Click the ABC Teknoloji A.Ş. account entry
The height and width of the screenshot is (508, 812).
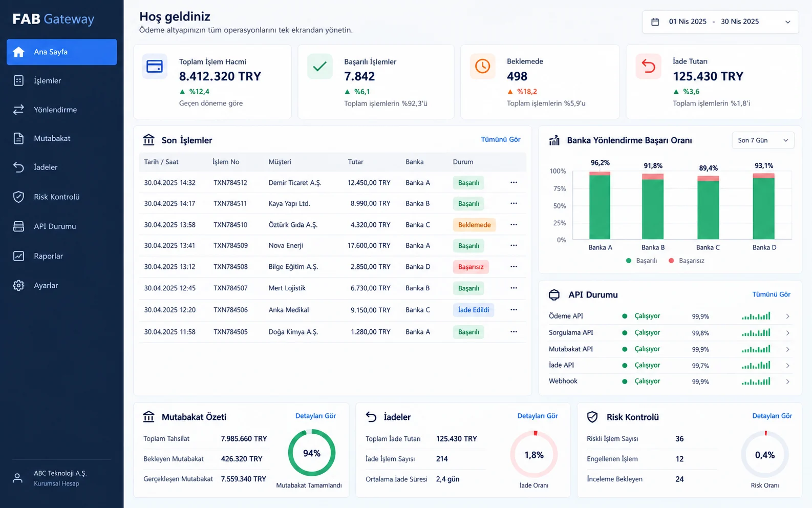(x=61, y=478)
